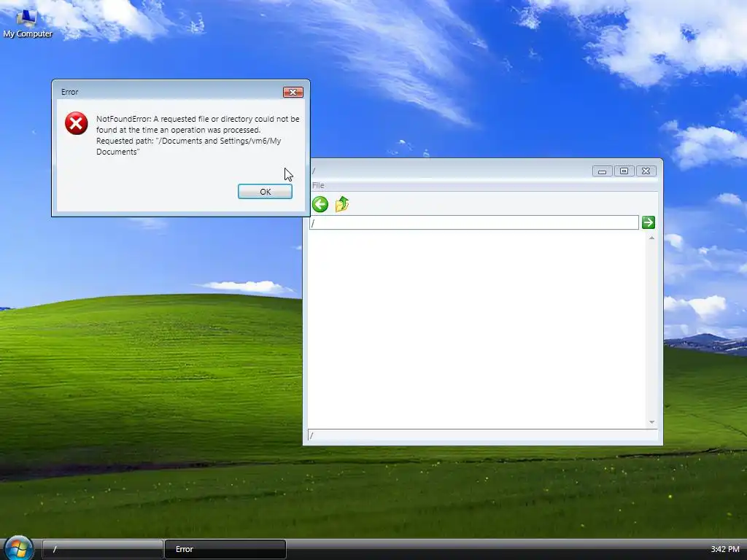This screenshot has height=560, width=747.
Task: Click scrollbar up arrow in file list
Action: click(x=651, y=238)
